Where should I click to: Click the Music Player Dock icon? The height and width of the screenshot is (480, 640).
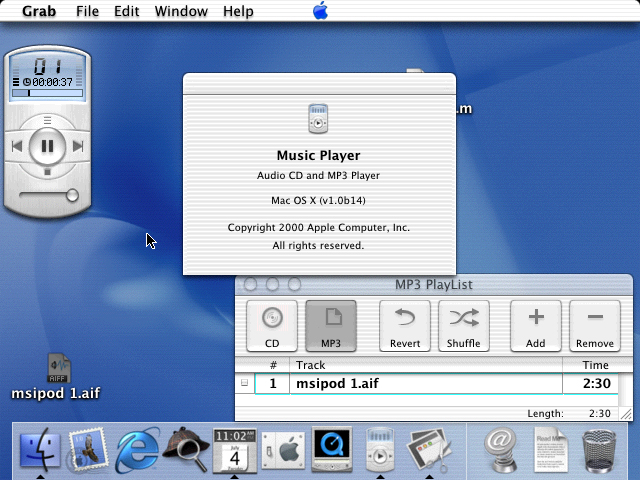(x=380, y=450)
